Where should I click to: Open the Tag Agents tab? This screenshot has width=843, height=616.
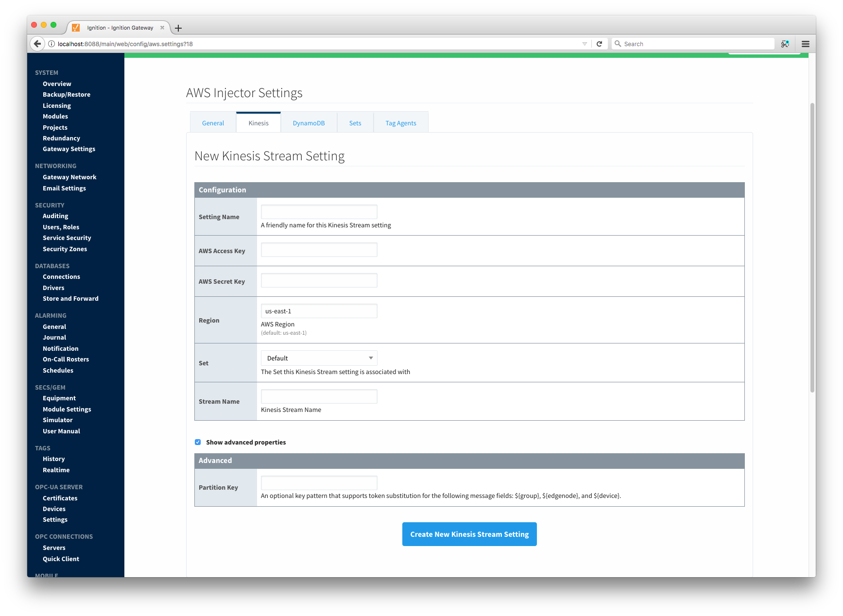coord(400,123)
